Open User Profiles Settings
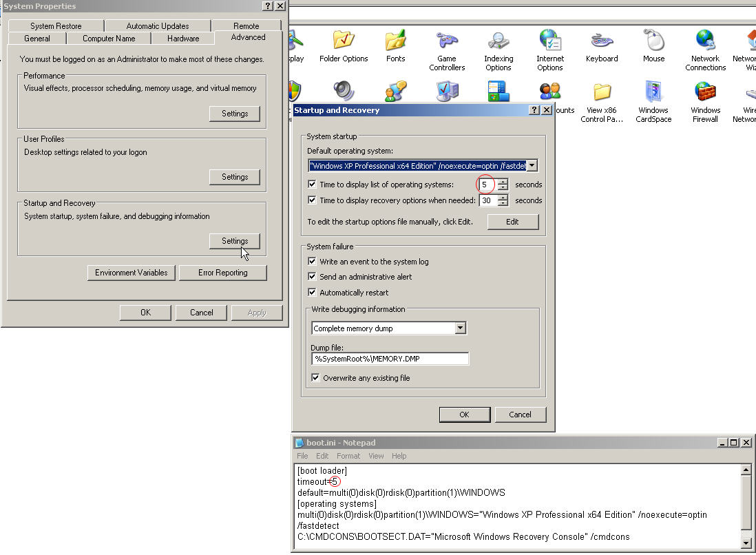The image size is (756, 555). 235,177
